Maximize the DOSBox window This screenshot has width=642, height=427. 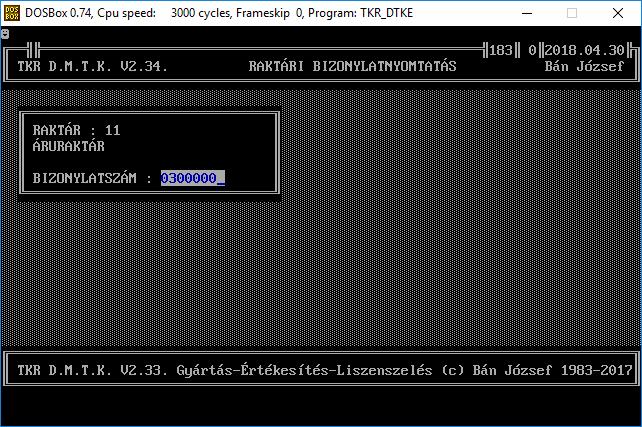[x=572, y=13]
